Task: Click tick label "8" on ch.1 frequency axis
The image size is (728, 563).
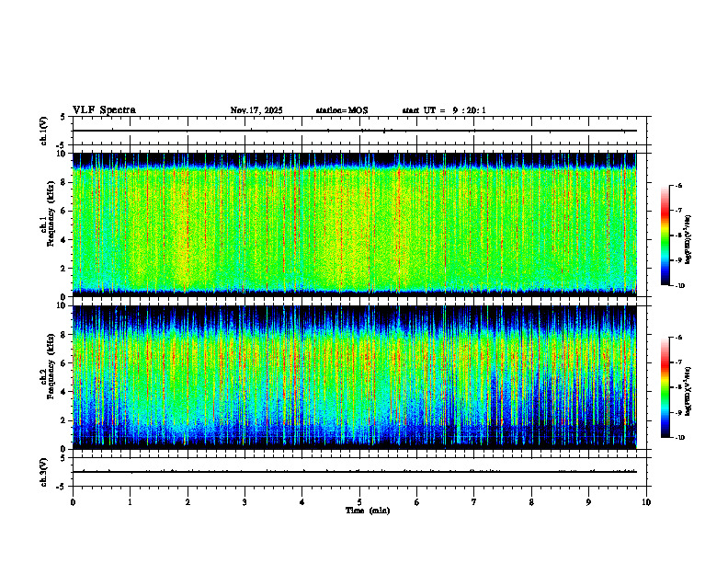Action: coord(63,182)
